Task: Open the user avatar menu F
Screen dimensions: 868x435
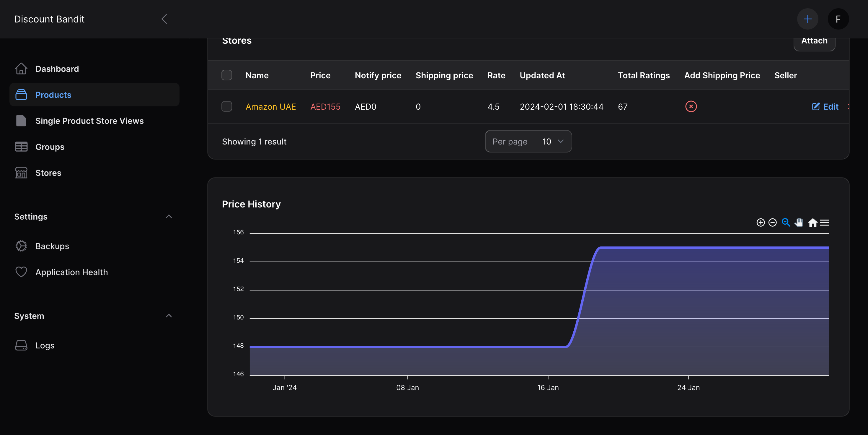Action: [x=838, y=19]
